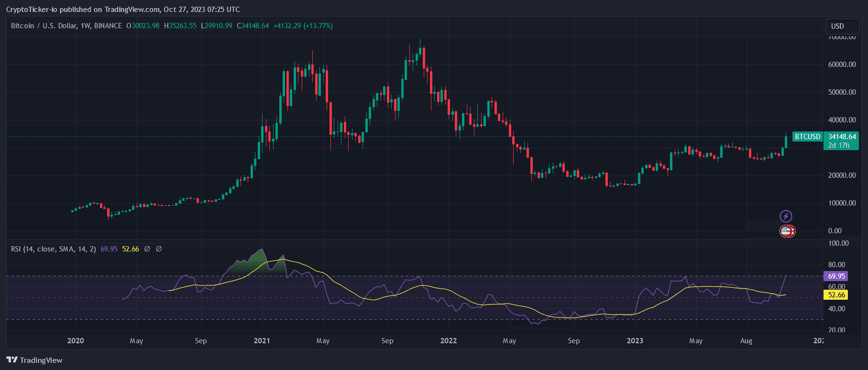Click the first empty-value symbol in RSI legend

[x=147, y=249]
